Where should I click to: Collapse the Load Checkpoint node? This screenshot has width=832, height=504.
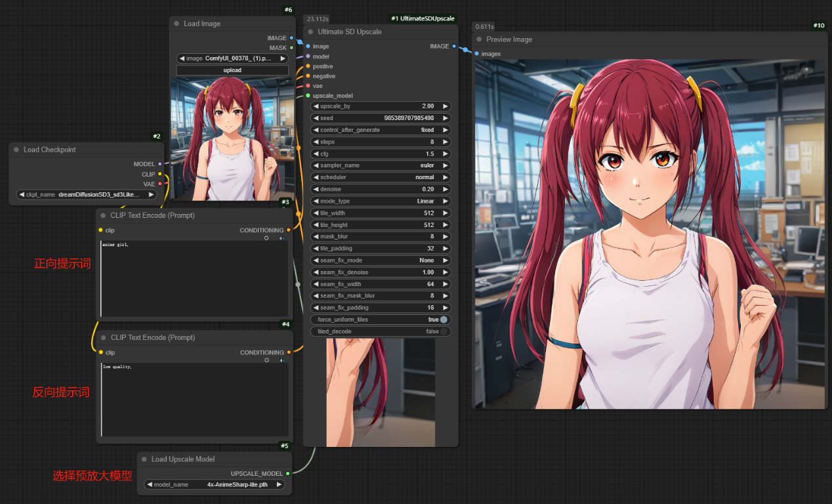[x=16, y=150]
